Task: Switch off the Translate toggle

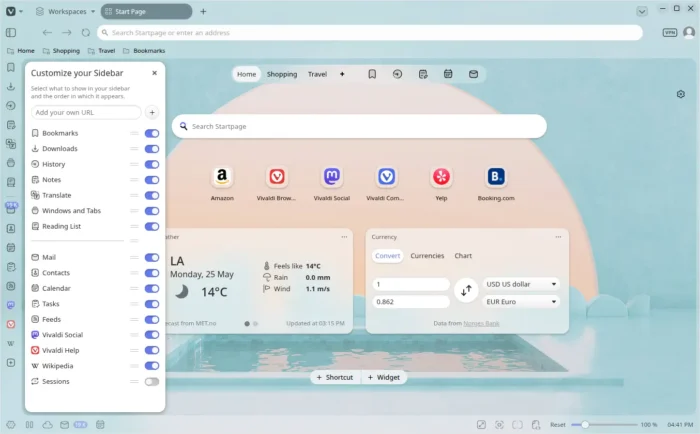Action: (152, 195)
